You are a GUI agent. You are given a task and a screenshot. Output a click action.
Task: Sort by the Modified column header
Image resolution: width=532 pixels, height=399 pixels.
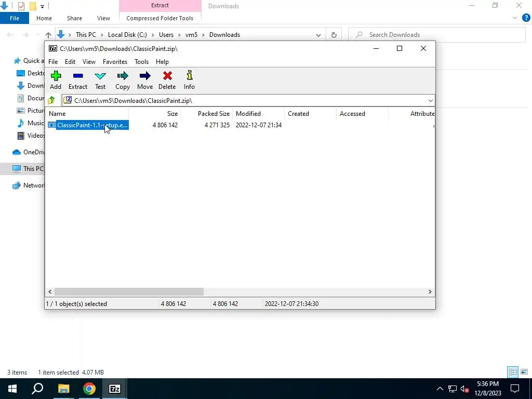(259, 114)
